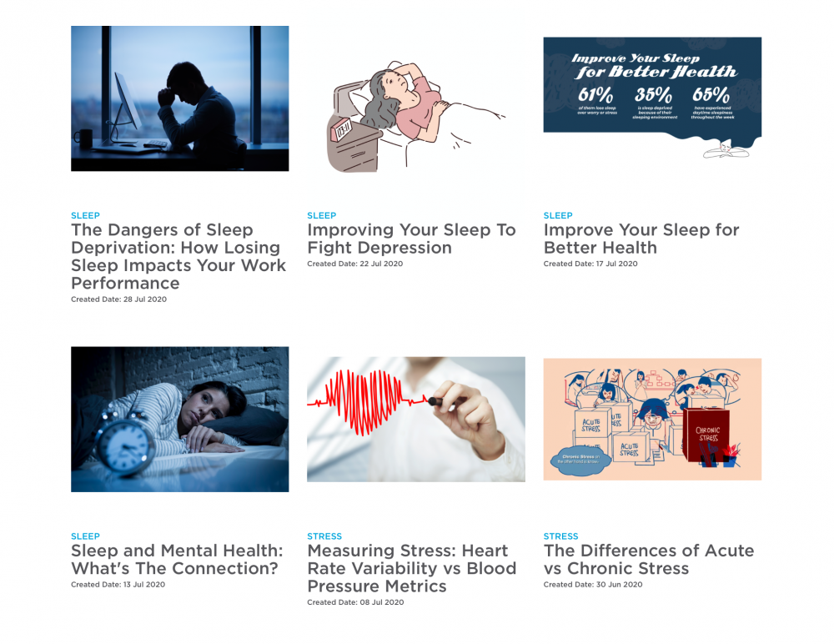Open The Dangers of Sleep Deprivation article
The image size is (834, 644).
click(178, 257)
